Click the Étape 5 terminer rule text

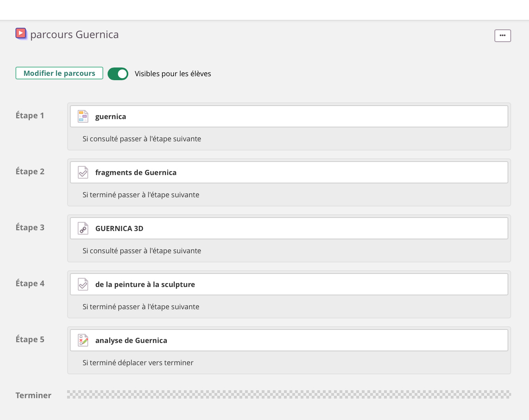click(x=138, y=363)
